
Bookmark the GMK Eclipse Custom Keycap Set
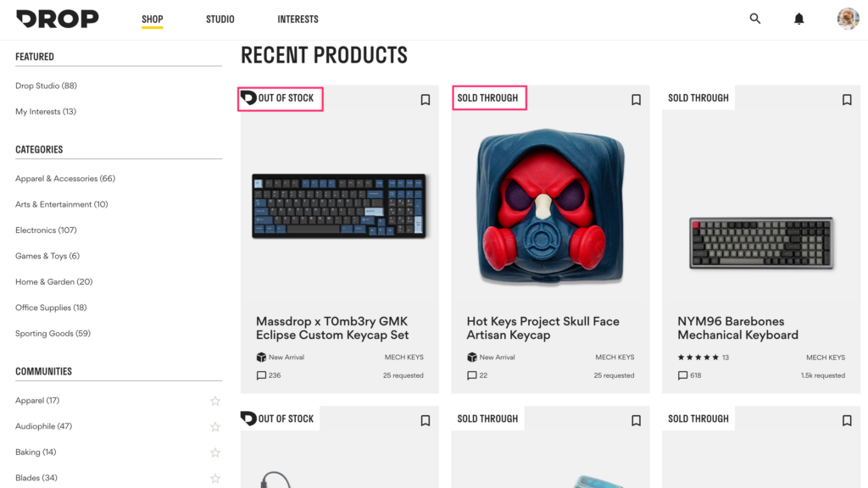pos(425,99)
